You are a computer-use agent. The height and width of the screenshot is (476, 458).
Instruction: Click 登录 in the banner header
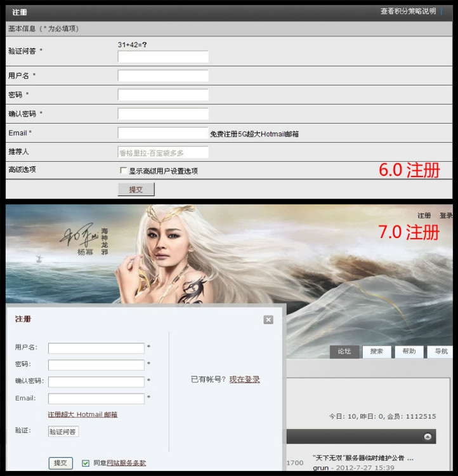446,216
